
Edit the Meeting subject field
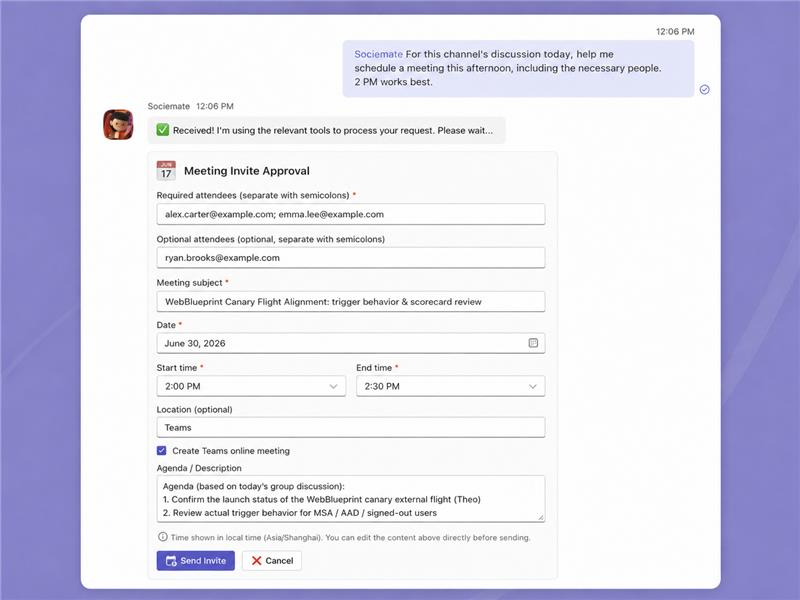click(351, 302)
